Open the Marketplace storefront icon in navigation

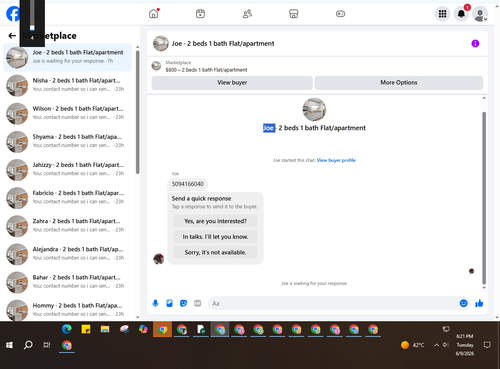[x=293, y=14]
